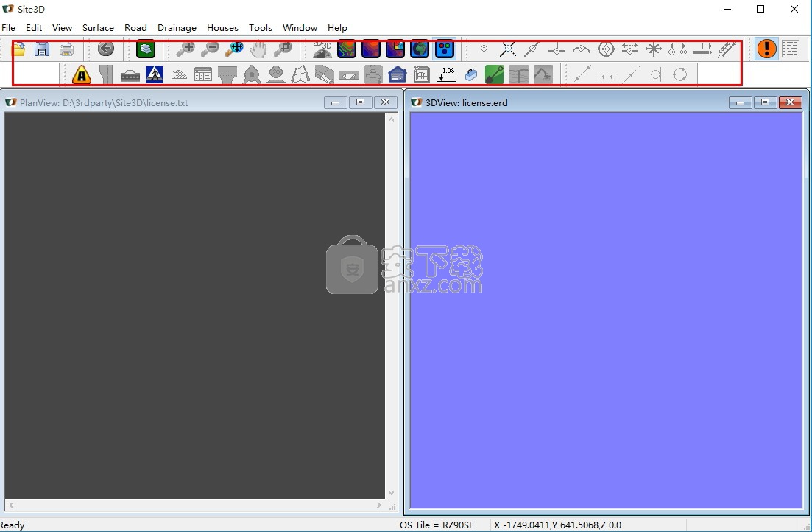Click the T-junction road icon
Viewport: 812px width, 532px height.
(x=227, y=74)
